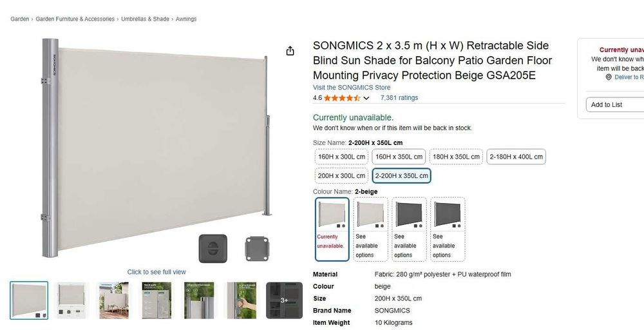Select the 2-180H x 400L cm size
This screenshot has width=644, height=330.
coord(516,157)
